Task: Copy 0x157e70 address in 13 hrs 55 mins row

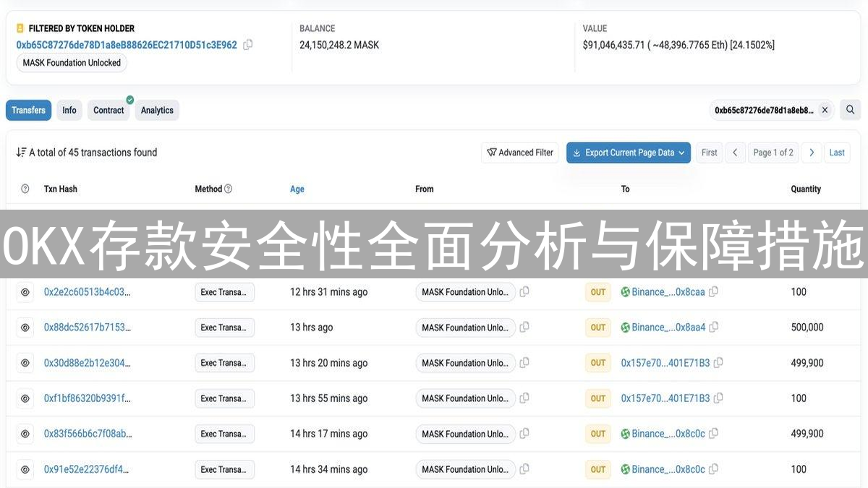Action: pos(718,398)
